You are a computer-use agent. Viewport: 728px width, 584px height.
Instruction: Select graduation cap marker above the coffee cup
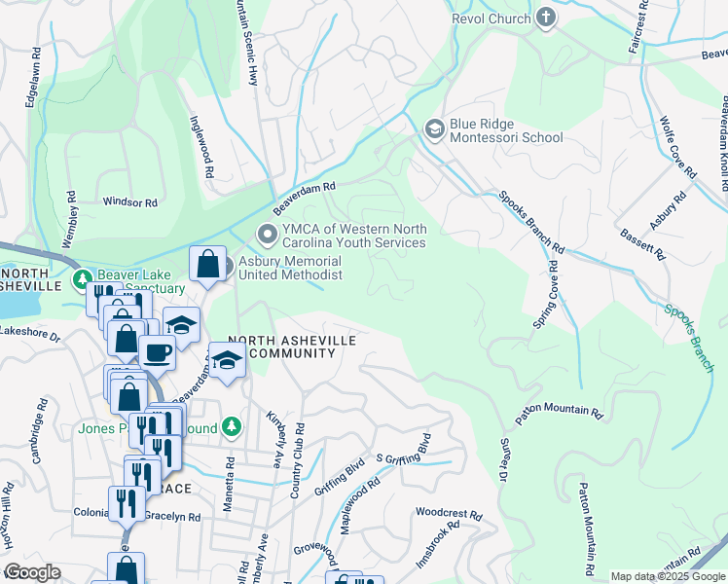click(x=182, y=328)
